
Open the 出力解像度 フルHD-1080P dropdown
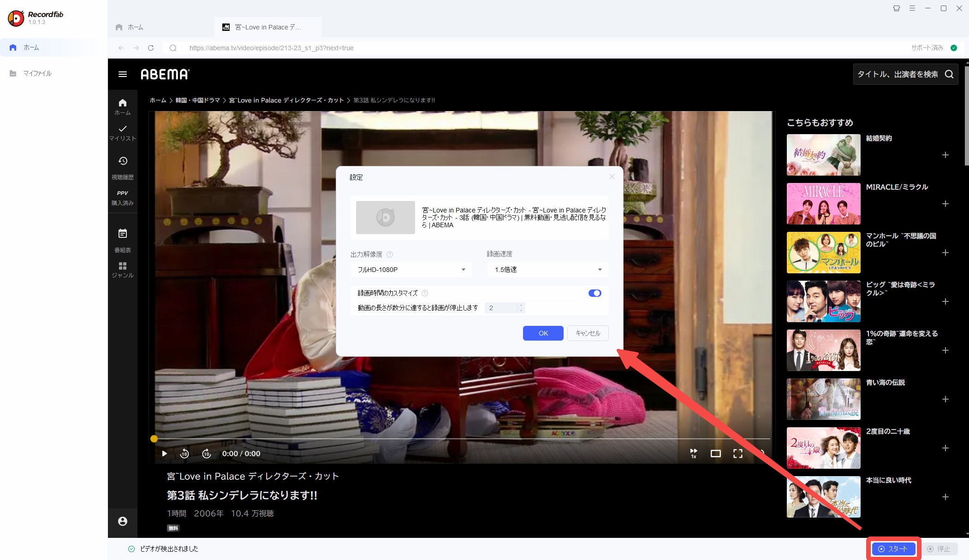(411, 270)
